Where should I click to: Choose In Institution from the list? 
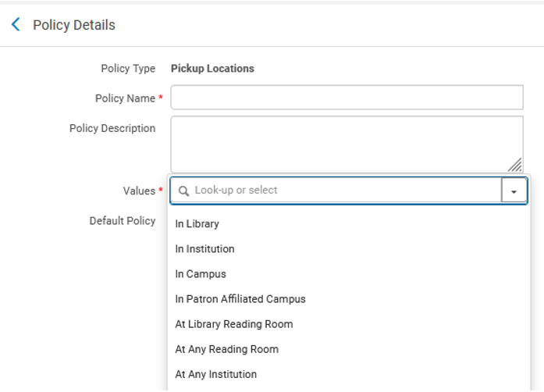pyautogui.click(x=204, y=249)
